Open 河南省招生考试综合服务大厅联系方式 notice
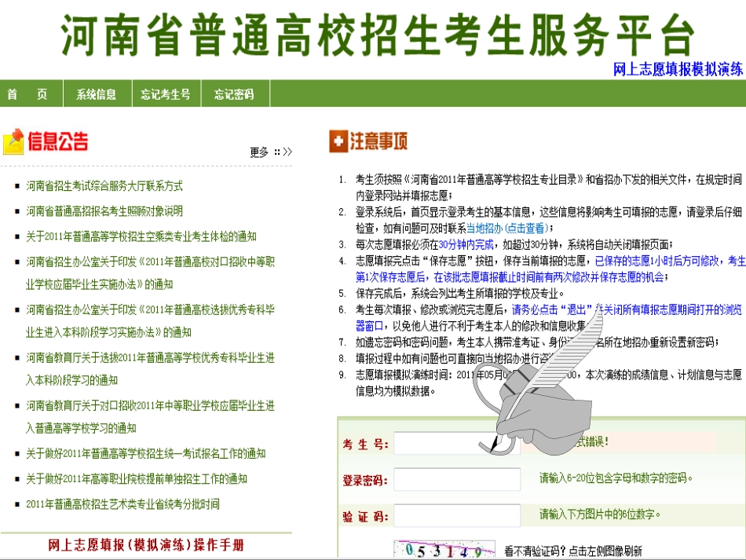 click(104, 186)
